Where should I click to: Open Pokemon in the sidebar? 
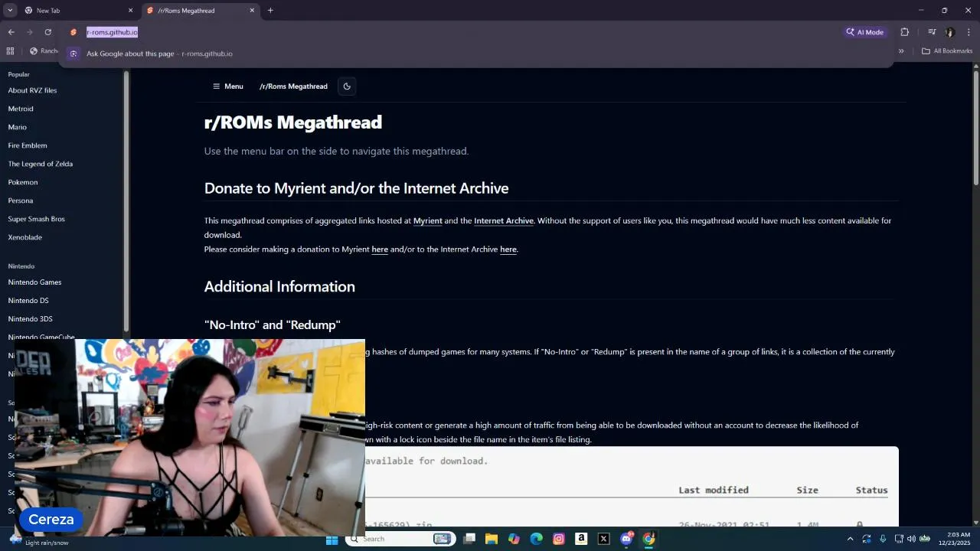coord(23,182)
